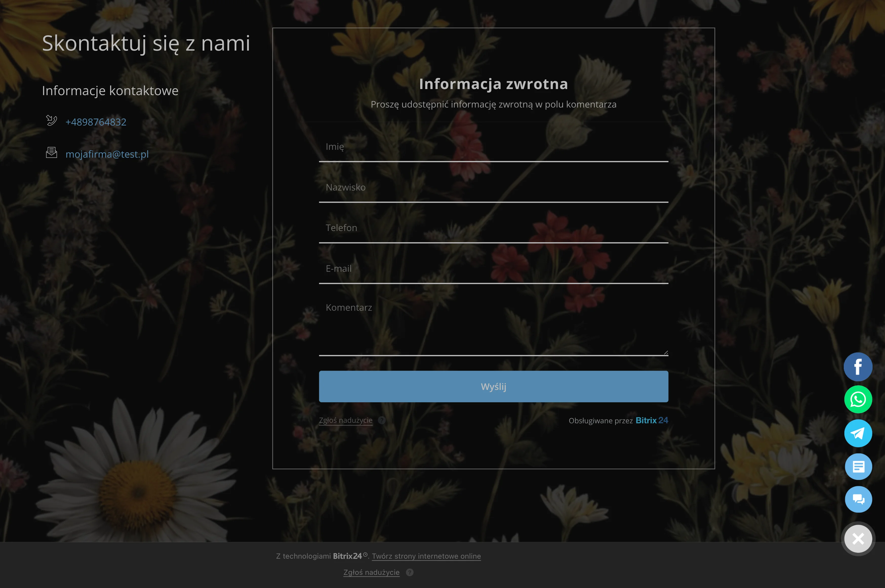Click the email envelope icon

pyautogui.click(x=51, y=153)
